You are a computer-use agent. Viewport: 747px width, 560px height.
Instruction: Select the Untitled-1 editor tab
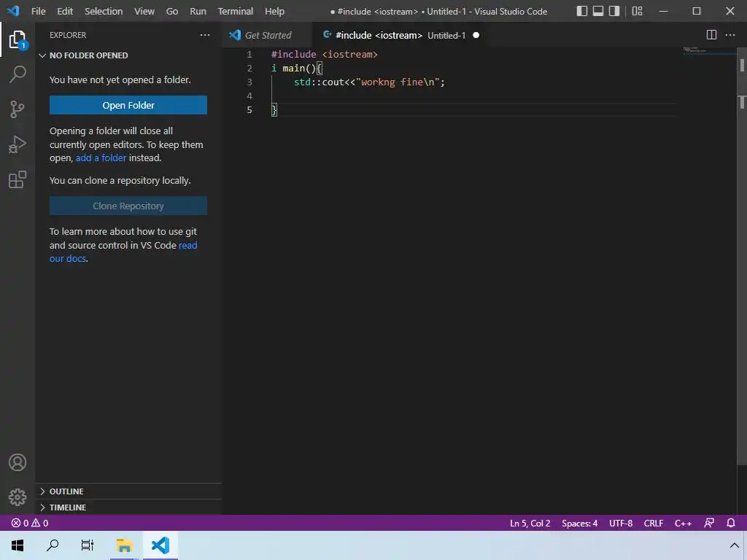tap(401, 35)
